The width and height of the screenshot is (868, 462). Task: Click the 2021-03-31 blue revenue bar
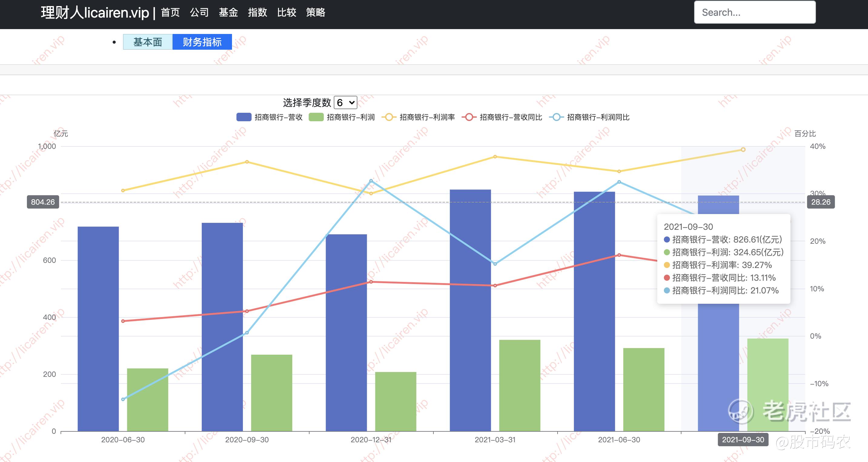(x=470, y=310)
